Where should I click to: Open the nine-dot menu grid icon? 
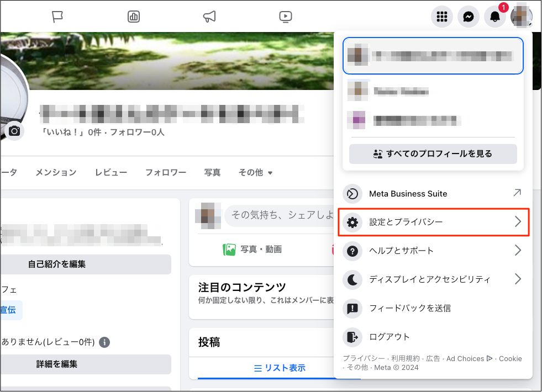click(x=442, y=17)
